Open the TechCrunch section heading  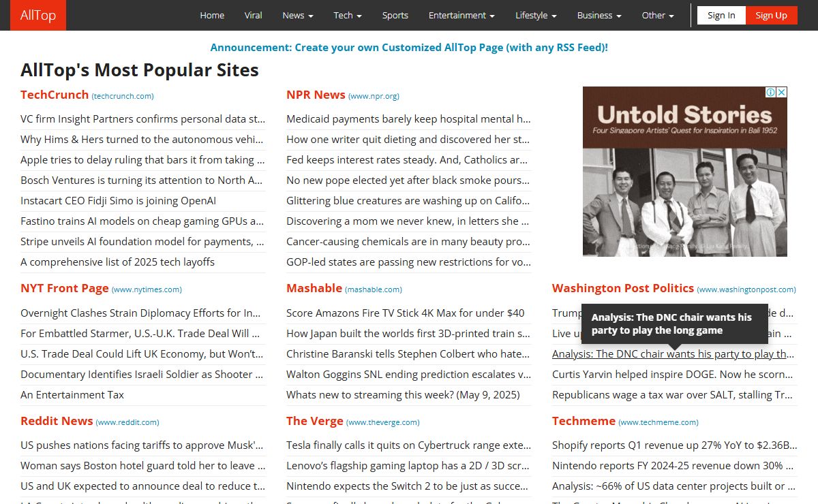click(55, 95)
